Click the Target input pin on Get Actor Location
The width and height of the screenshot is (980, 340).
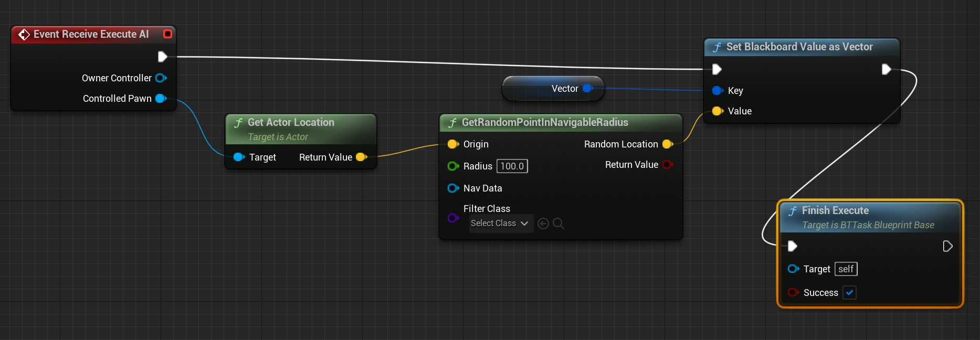pos(239,157)
